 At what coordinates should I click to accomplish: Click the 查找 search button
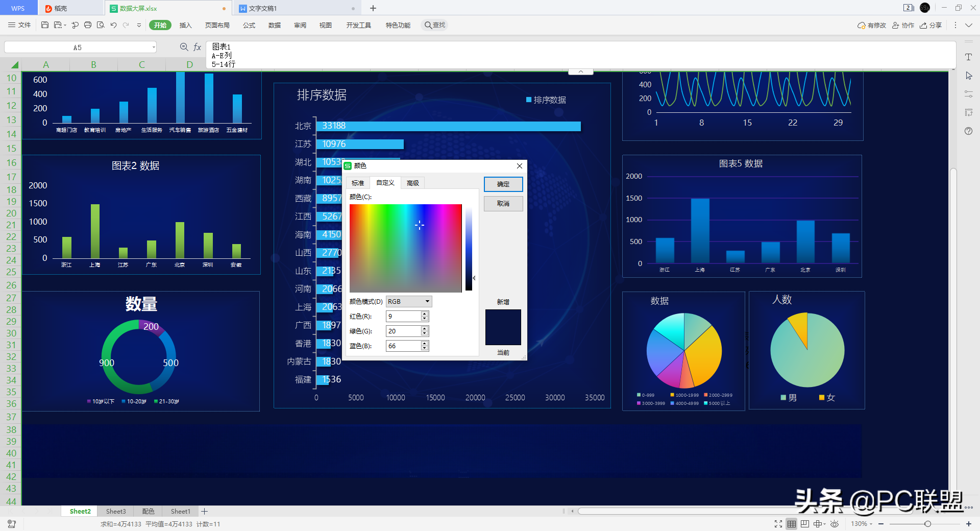(x=435, y=25)
